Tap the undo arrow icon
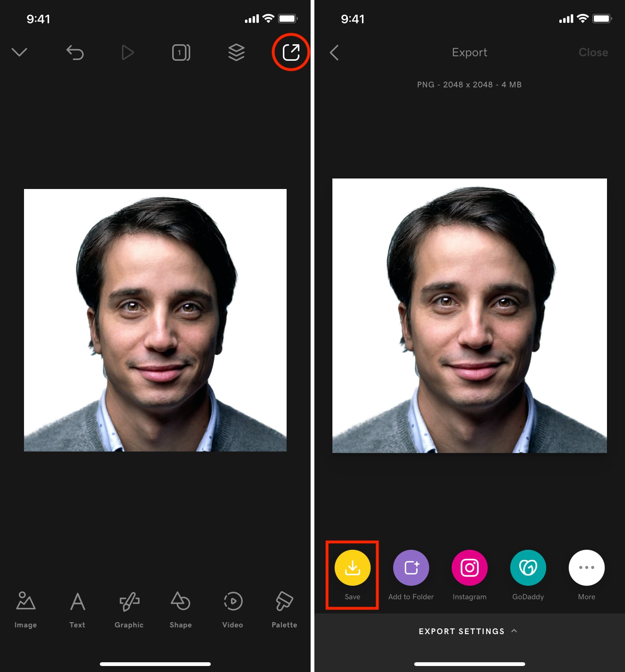This screenshot has height=672, width=625. tap(75, 52)
